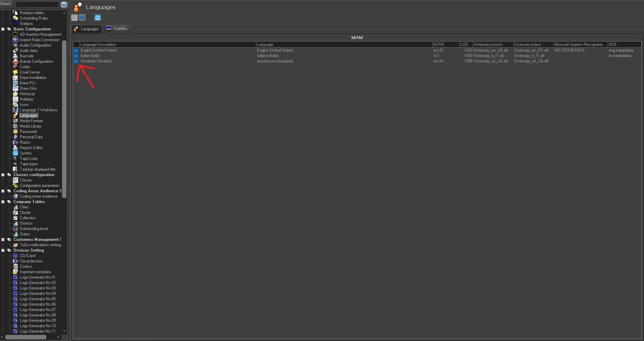Click the horizontal scrollbar thumb in tree panel
Screen dimensions: 644x341
26,337
